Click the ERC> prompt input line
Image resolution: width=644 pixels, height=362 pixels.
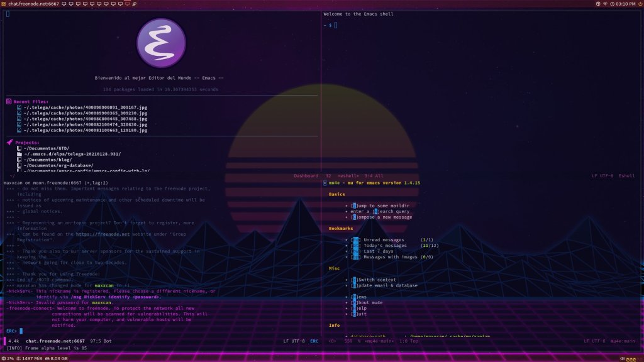pos(94,330)
